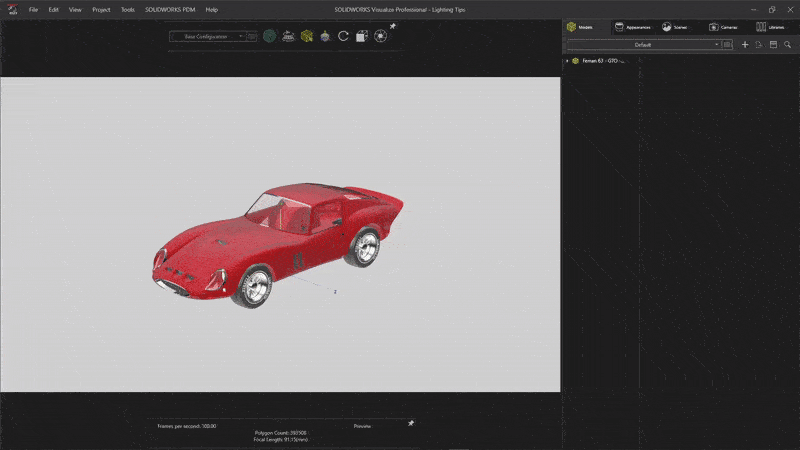This screenshot has height=450, width=800.
Task: Switch to the Cameras tab
Action: tap(723, 27)
